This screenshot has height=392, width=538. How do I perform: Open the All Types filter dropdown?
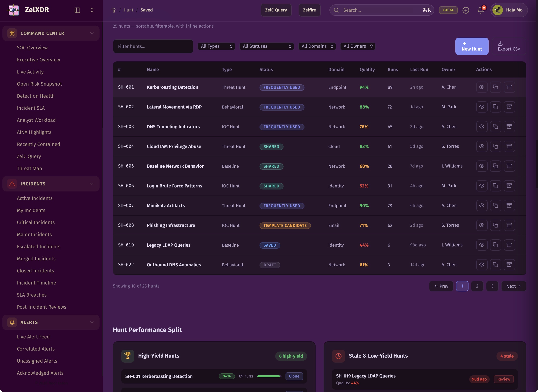click(216, 46)
